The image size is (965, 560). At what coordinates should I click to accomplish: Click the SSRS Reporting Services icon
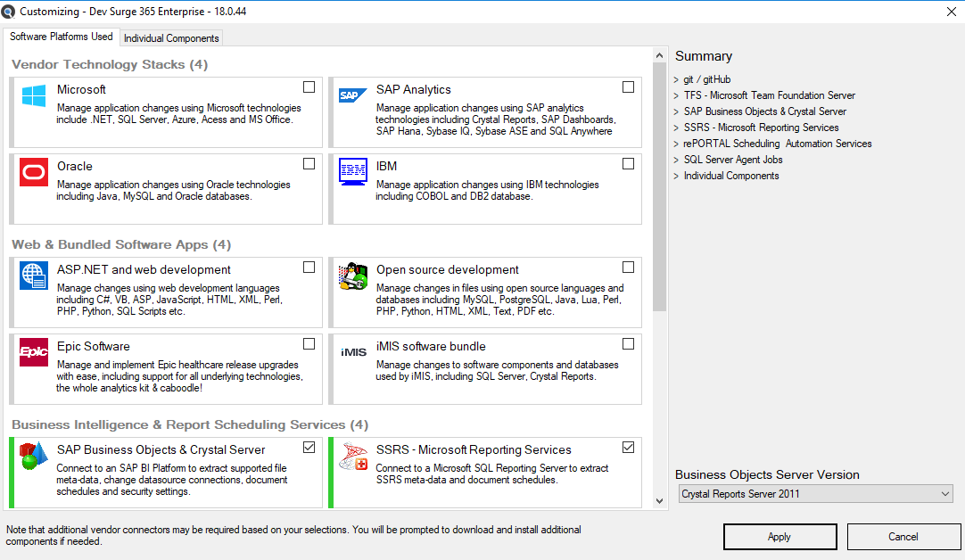point(353,456)
